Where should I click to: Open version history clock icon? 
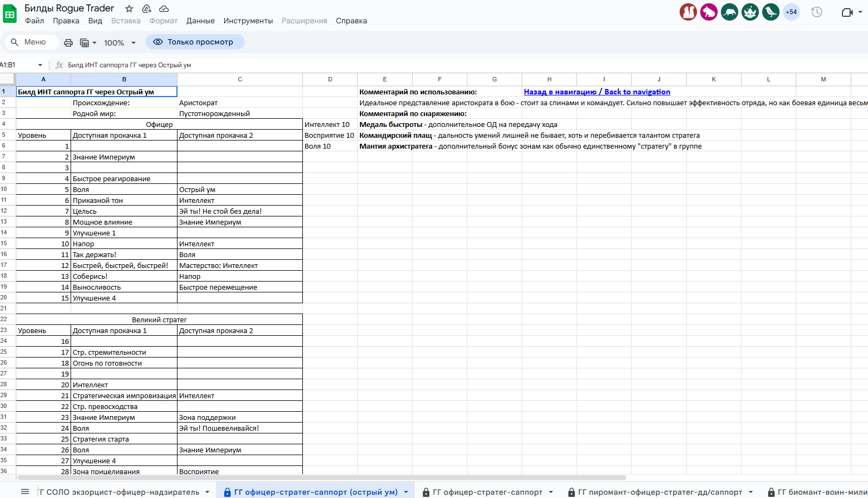point(816,12)
